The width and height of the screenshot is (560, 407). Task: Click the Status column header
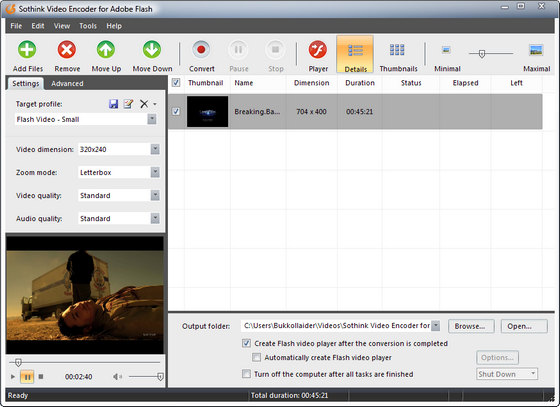point(411,83)
